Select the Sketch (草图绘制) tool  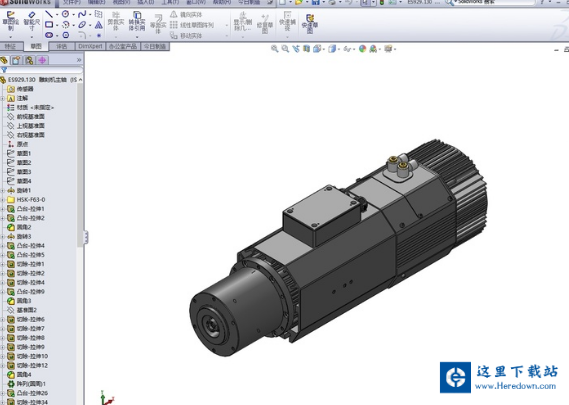pyautogui.click(x=11, y=22)
